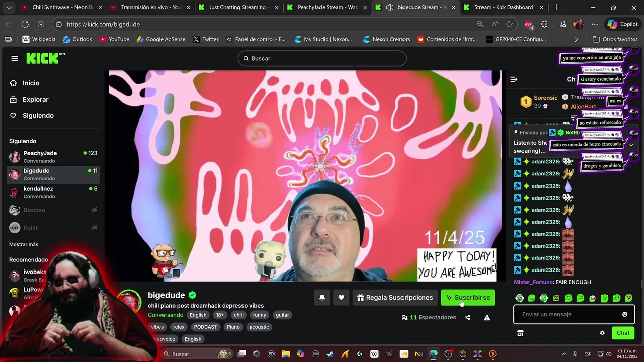
Task: Select Keixt offline channel
Action: coord(53,228)
